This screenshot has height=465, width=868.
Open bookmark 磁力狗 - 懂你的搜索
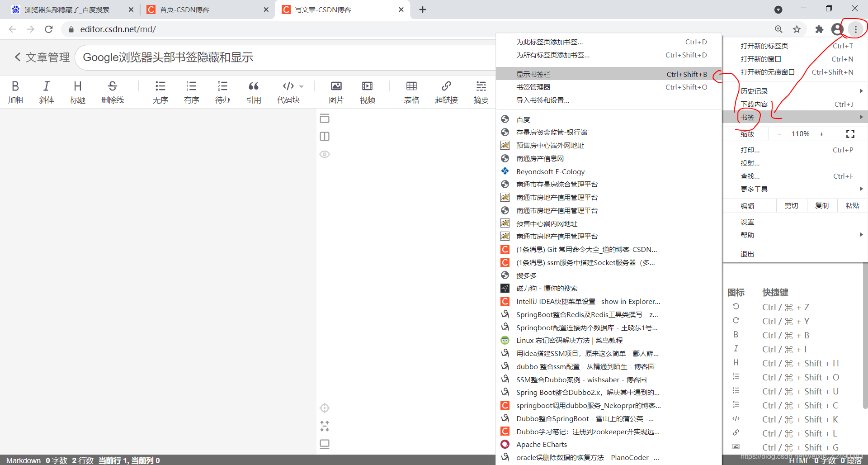pyautogui.click(x=609, y=289)
